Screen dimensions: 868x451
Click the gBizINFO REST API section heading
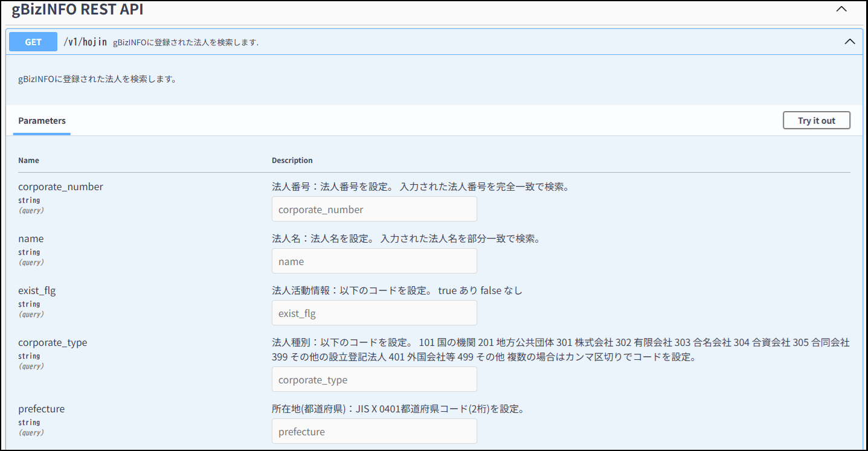[x=77, y=9]
